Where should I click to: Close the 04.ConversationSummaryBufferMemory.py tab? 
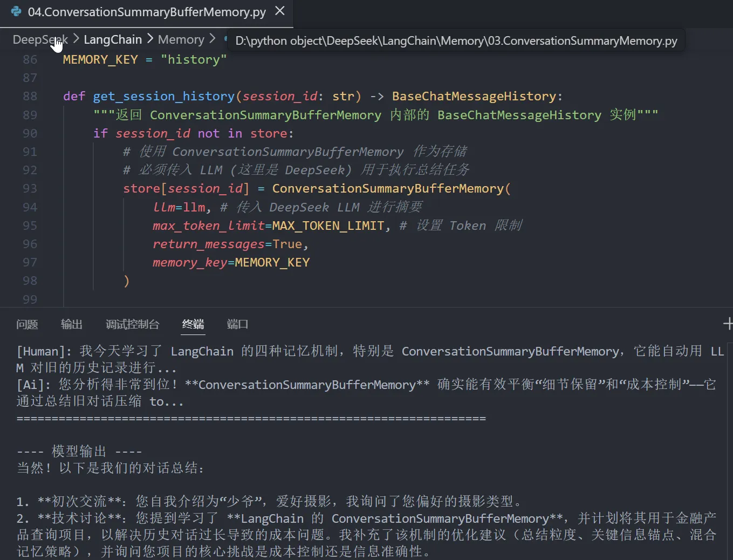(x=280, y=11)
